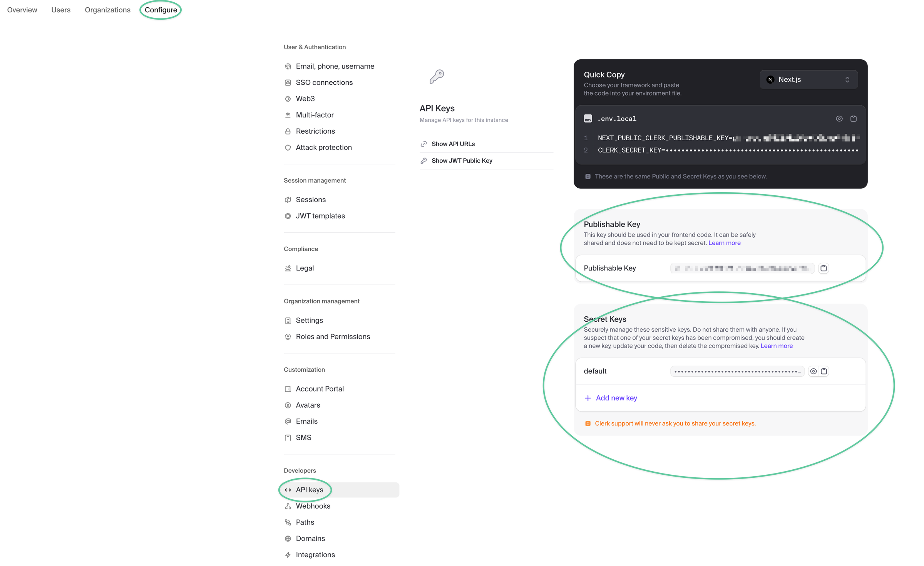
Task: Go to the Overview tab
Action: 22,10
